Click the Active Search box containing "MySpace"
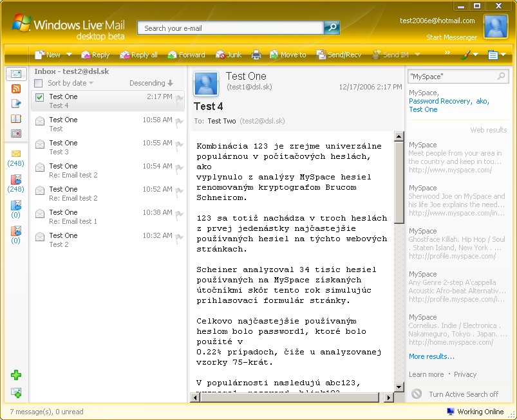The height and width of the screenshot is (420, 517). click(x=458, y=77)
